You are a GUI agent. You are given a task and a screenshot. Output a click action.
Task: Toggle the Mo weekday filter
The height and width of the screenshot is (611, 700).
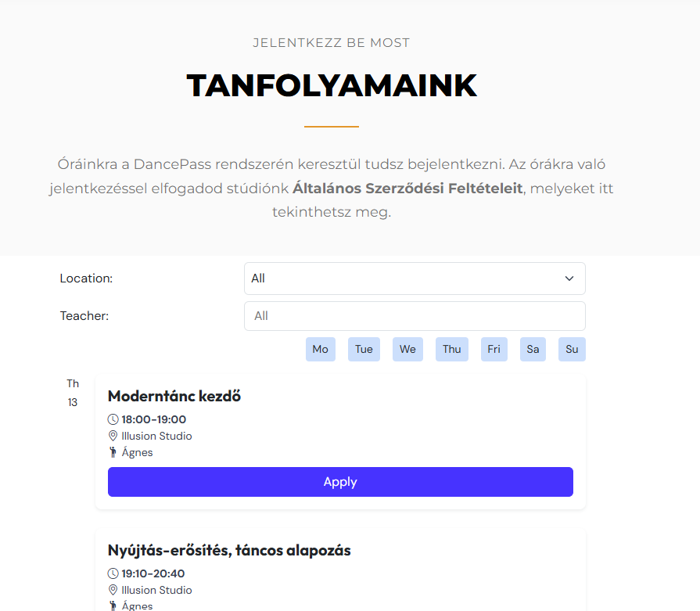click(321, 350)
